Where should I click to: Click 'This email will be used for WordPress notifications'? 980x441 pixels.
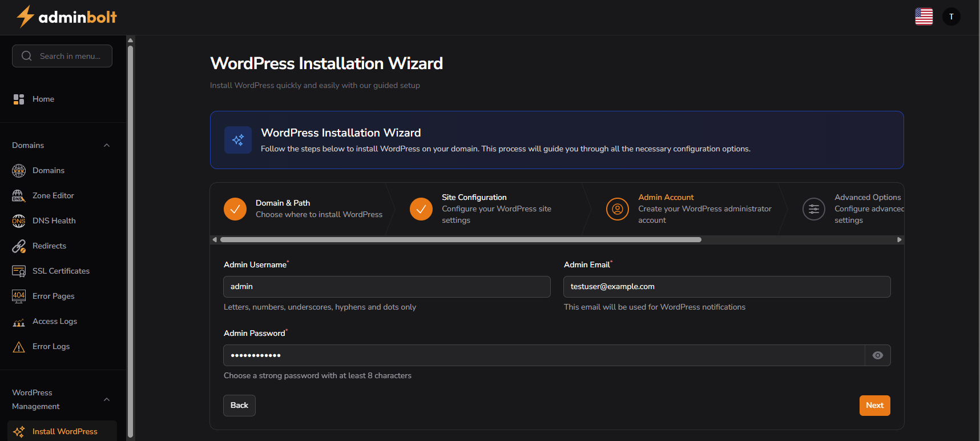click(655, 307)
